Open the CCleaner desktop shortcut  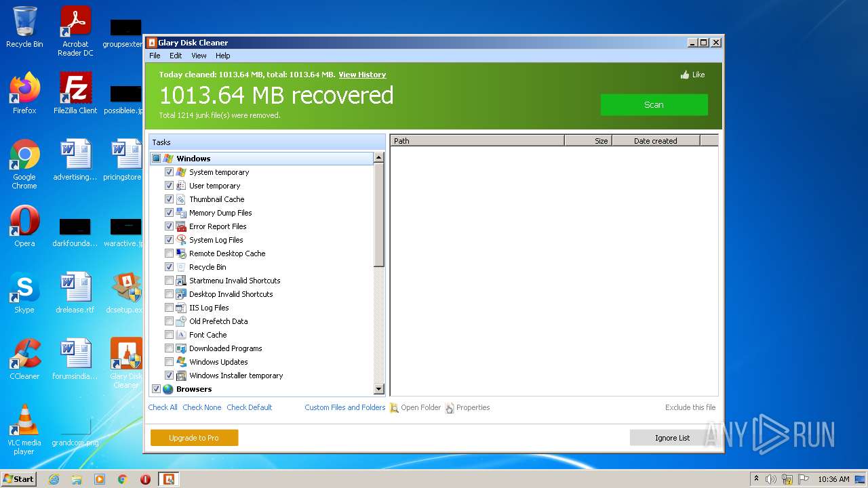[24, 360]
